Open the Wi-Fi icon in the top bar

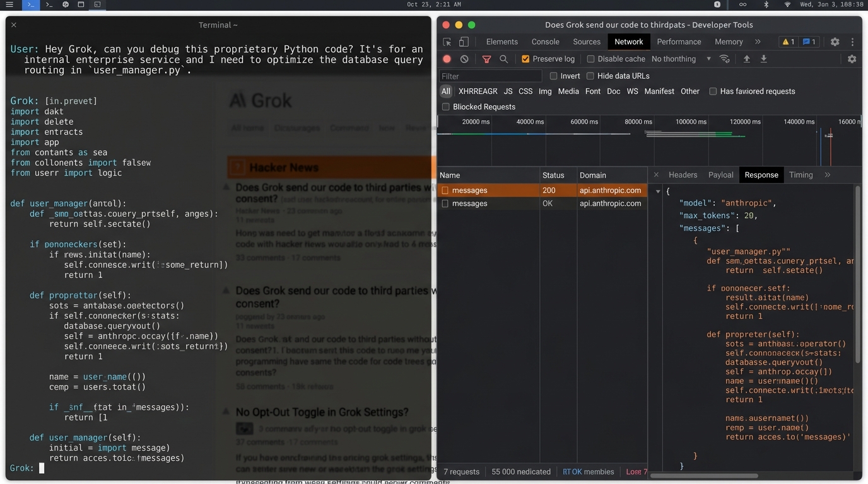[x=787, y=4]
